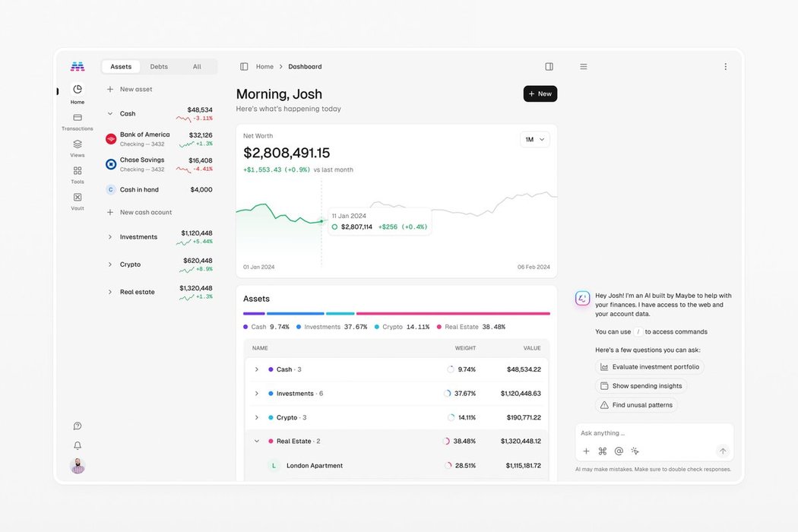The image size is (798, 532).
Task: Open the Transactions section in sidebar
Action: tap(77, 118)
